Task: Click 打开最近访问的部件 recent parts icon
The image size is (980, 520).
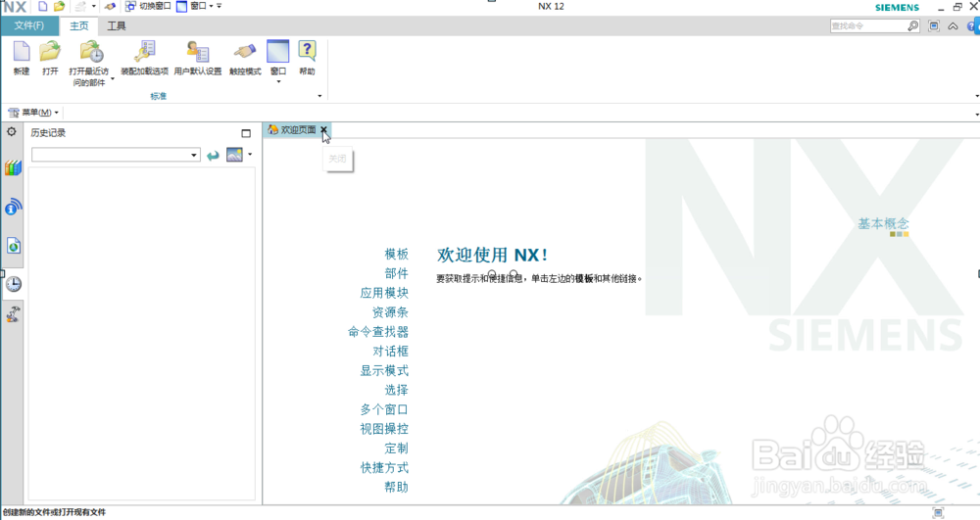Action: (90, 52)
